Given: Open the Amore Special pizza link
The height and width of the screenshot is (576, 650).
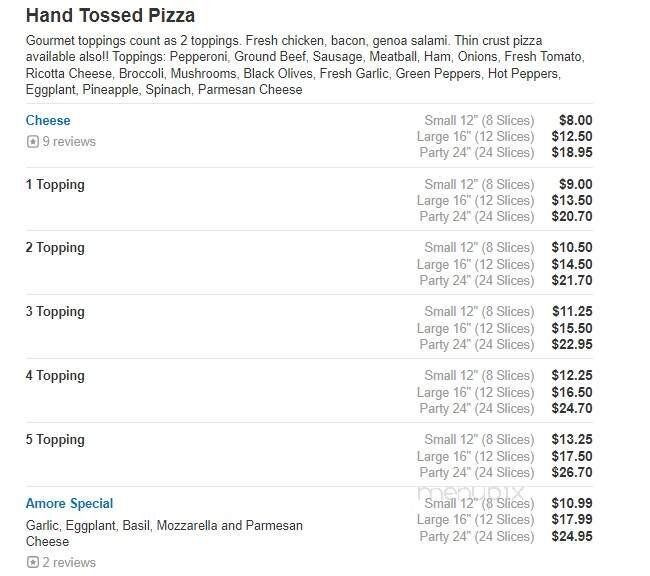Looking at the screenshot, I should (x=69, y=504).
